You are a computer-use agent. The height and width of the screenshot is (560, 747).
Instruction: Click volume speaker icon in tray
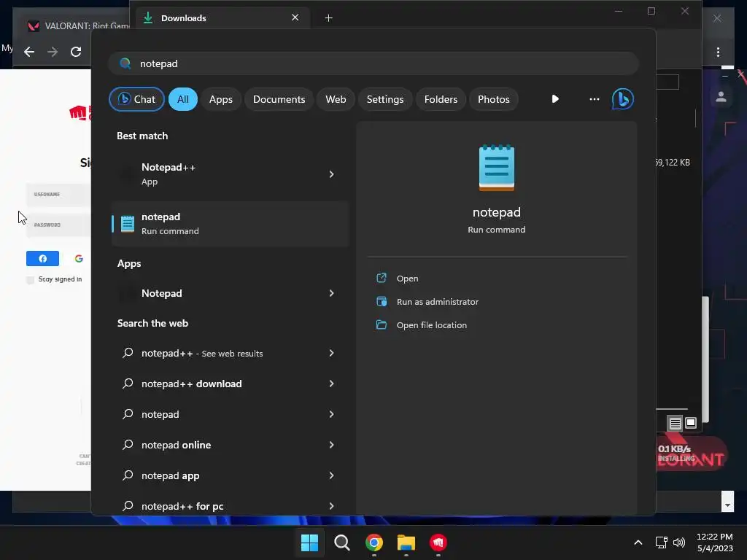click(679, 542)
